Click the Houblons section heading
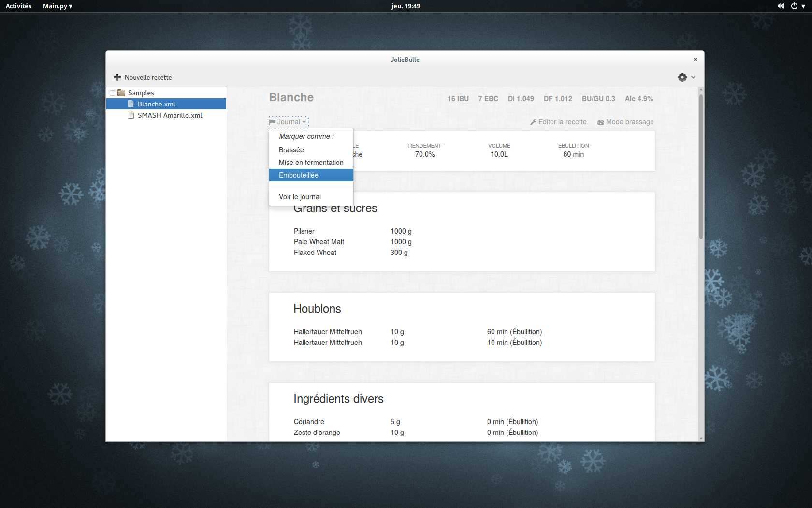812x508 pixels. pos(317,309)
